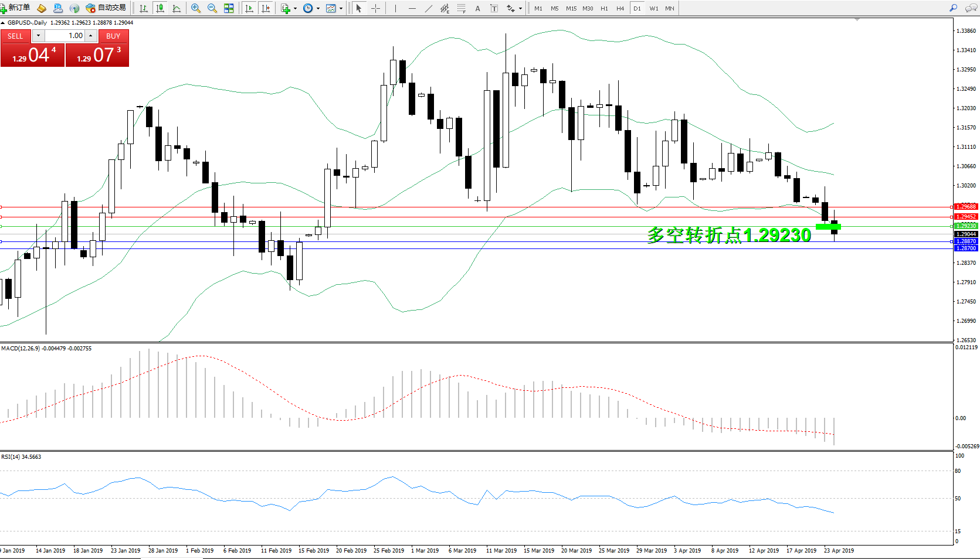Click the Zoom Out magnifier icon
This screenshot has width=980, height=559.
212,8
